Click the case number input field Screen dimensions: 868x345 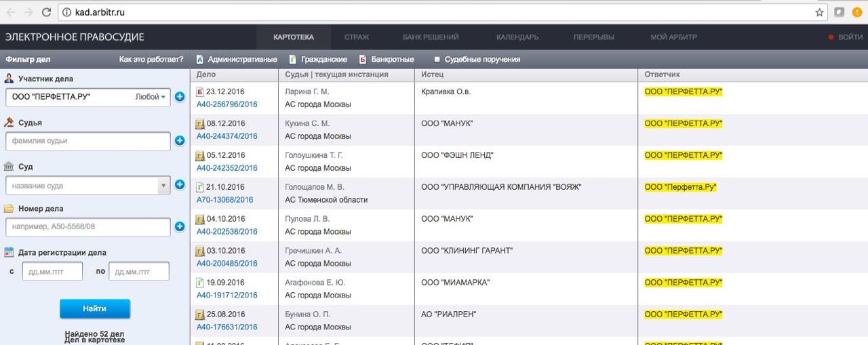87,227
